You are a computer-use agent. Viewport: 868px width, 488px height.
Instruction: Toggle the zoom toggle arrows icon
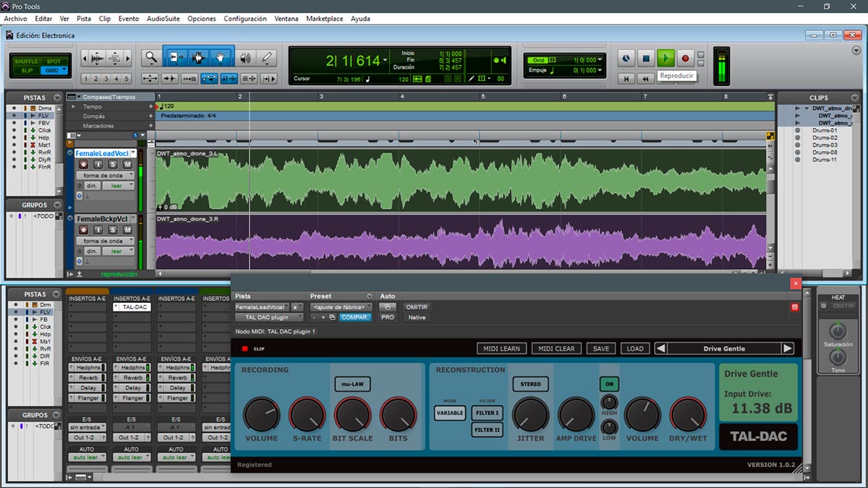(150, 79)
